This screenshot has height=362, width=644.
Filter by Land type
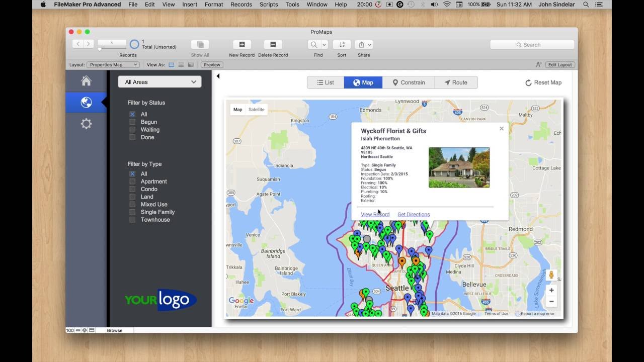132,197
